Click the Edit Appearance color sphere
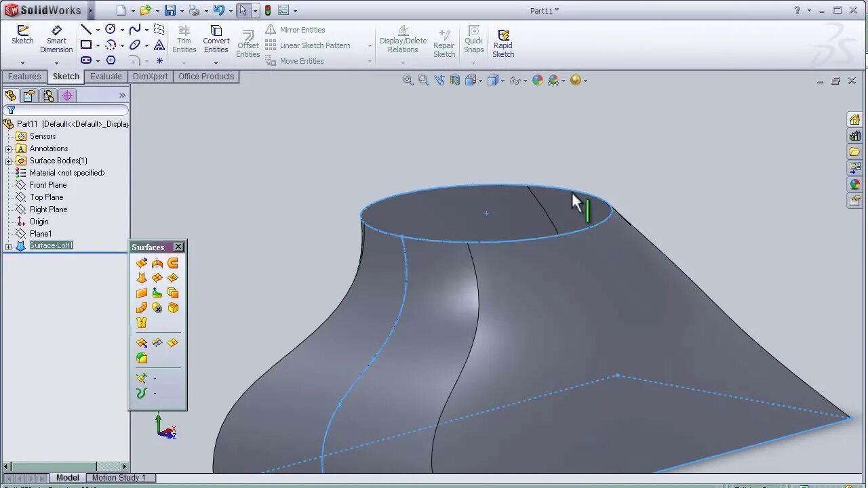Screen dimensions: 868x488 coord(538,80)
